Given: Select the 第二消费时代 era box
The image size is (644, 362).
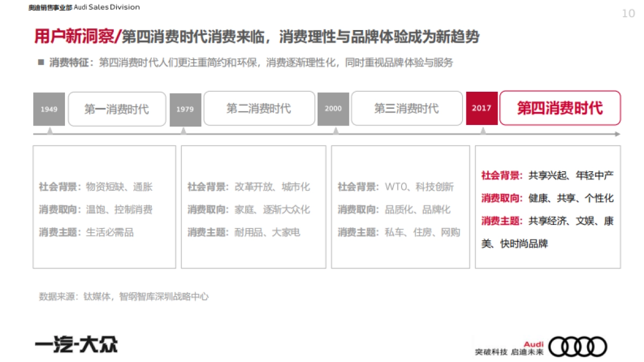Looking at the screenshot, I should click(x=259, y=109).
